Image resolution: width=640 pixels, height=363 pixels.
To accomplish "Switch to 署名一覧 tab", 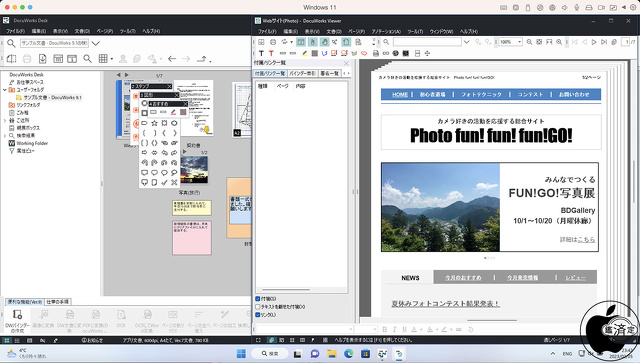I will tap(329, 73).
